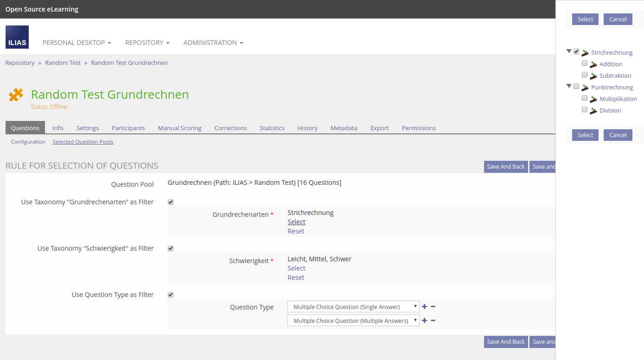Click the top Save And Back button
The image size is (644, 360).
click(x=505, y=167)
